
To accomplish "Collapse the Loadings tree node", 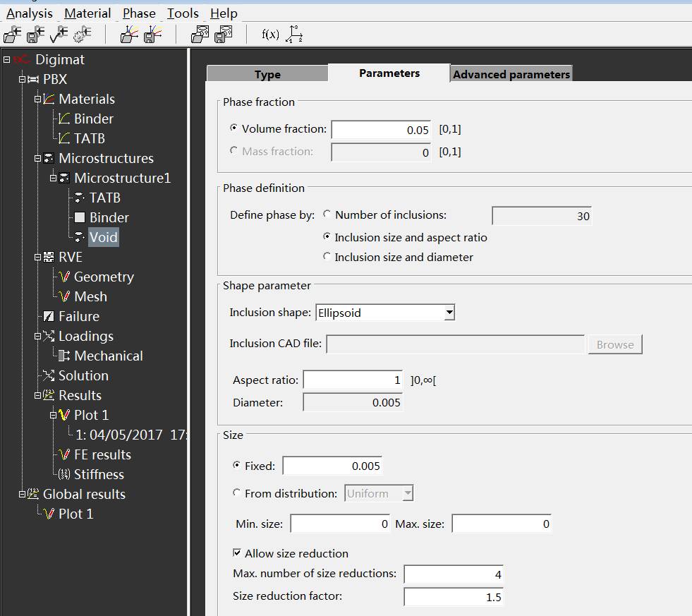I will tap(37, 336).
